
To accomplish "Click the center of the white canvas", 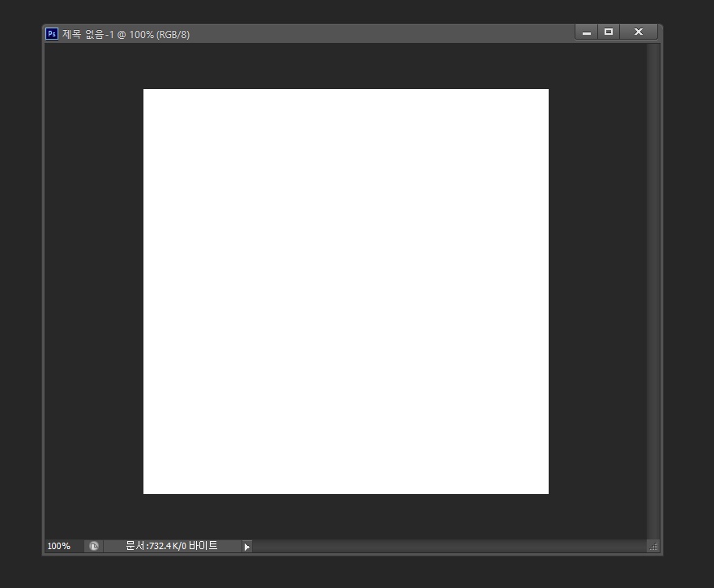I will tap(346, 292).
